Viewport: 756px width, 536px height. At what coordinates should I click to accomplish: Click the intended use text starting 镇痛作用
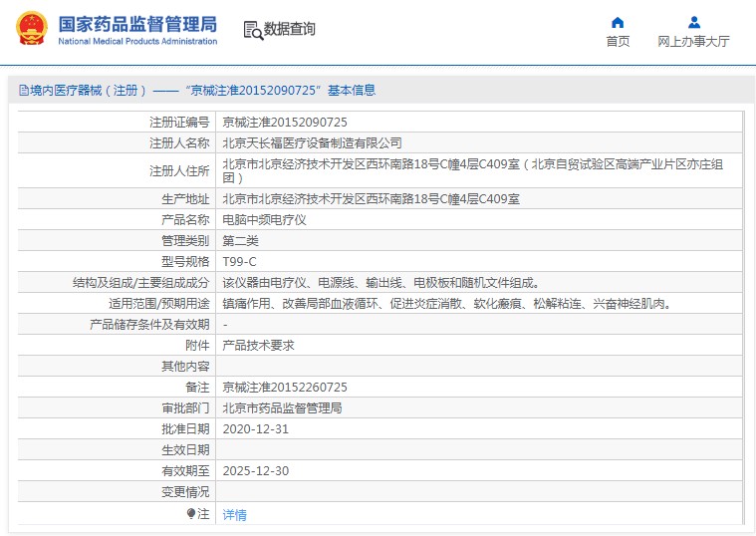[x=446, y=304]
